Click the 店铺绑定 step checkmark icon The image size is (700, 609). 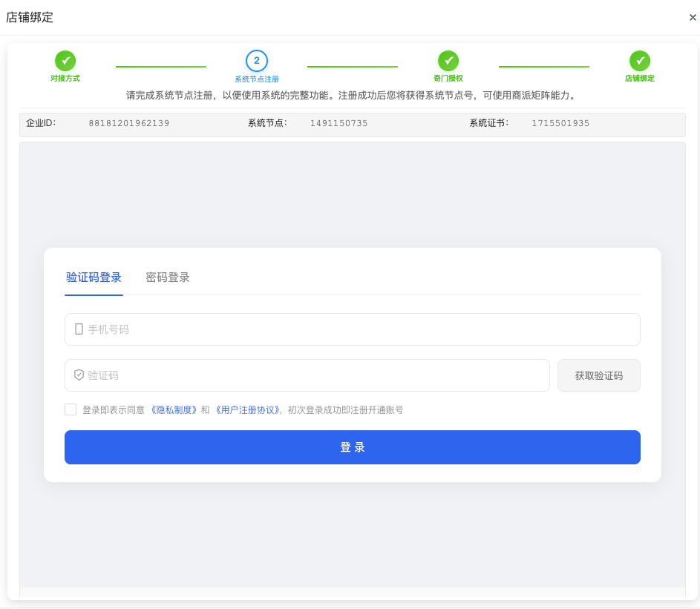[640, 61]
